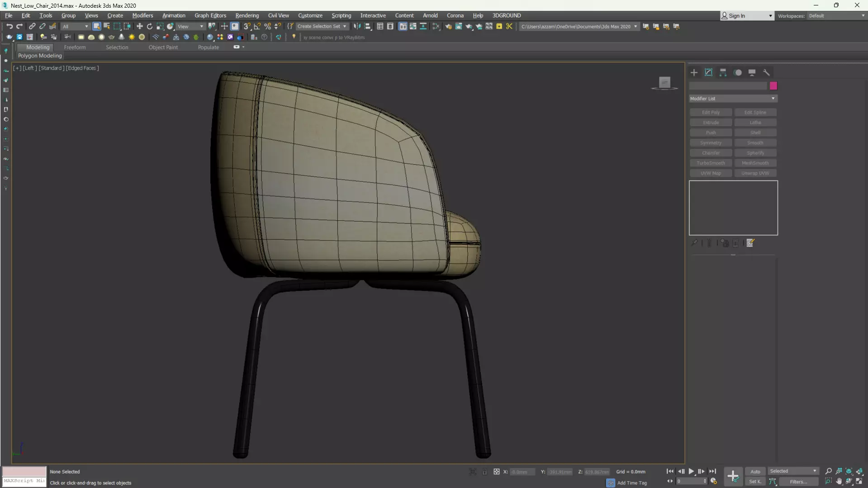Image resolution: width=868 pixels, height=488 pixels.
Task: Open the selection filter 'All' dropdown
Action: click(x=75, y=26)
